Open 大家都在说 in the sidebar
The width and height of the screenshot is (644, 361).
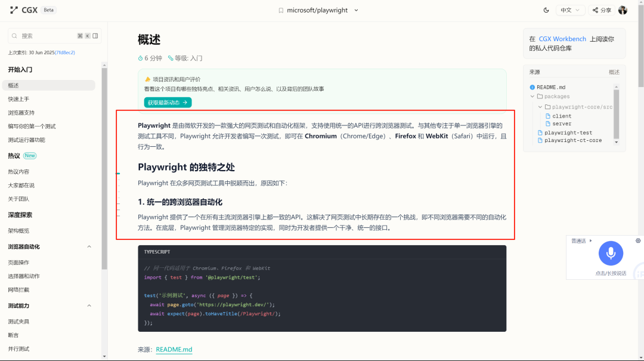click(x=21, y=185)
